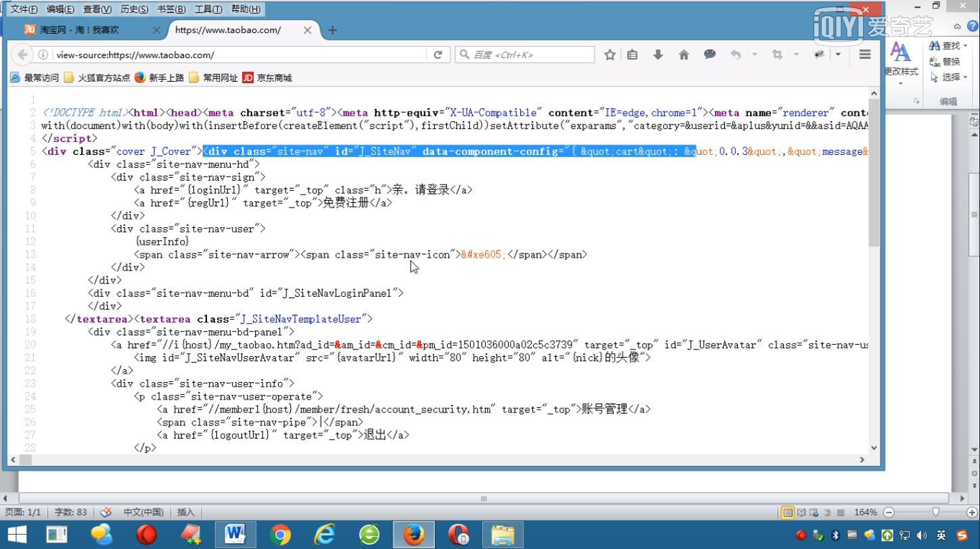Screen dimensions: 980x549
Task: Open 最常访问 bookmark
Action: point(34,78)
